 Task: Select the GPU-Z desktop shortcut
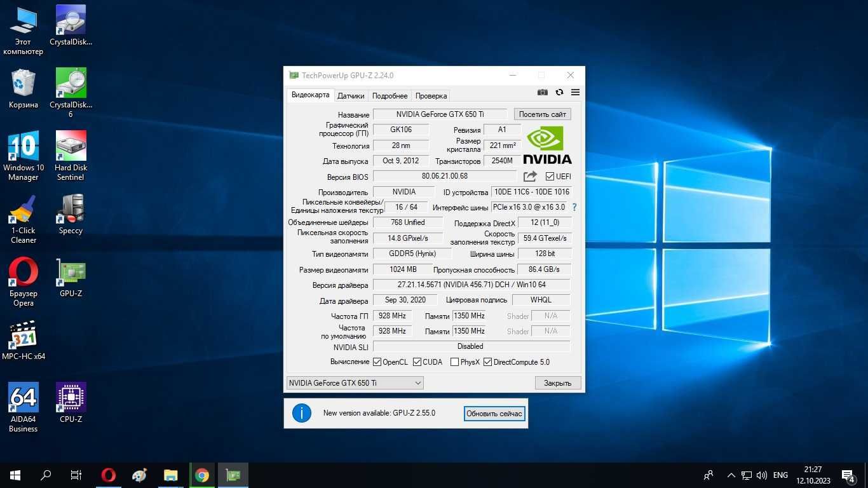click(71, 277)
